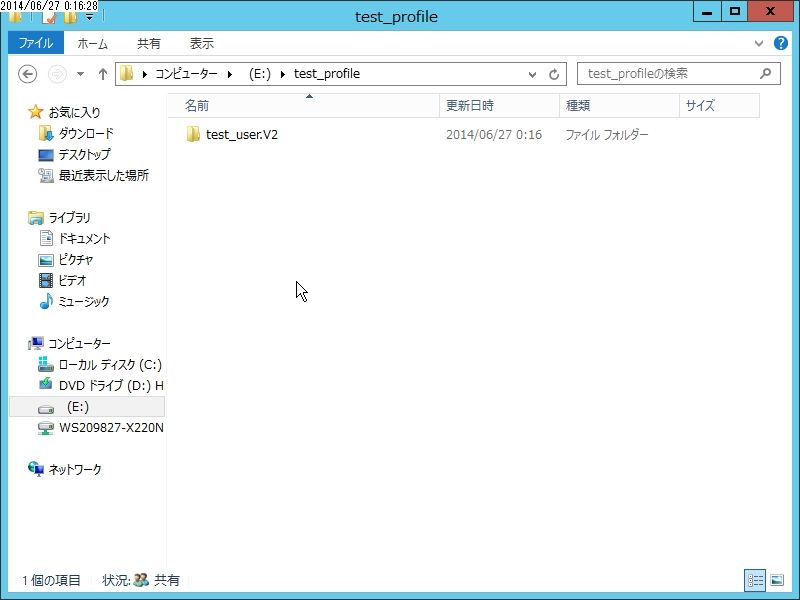Screen dimensions: 800x600
Task: Click the DVD ドライブ (D:) disc icon
Action: click(46, 385)
